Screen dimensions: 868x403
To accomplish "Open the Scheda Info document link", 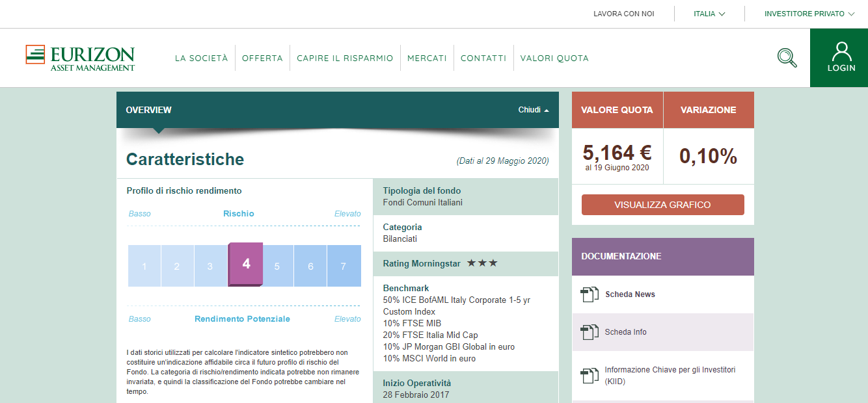I will (626, 332).
